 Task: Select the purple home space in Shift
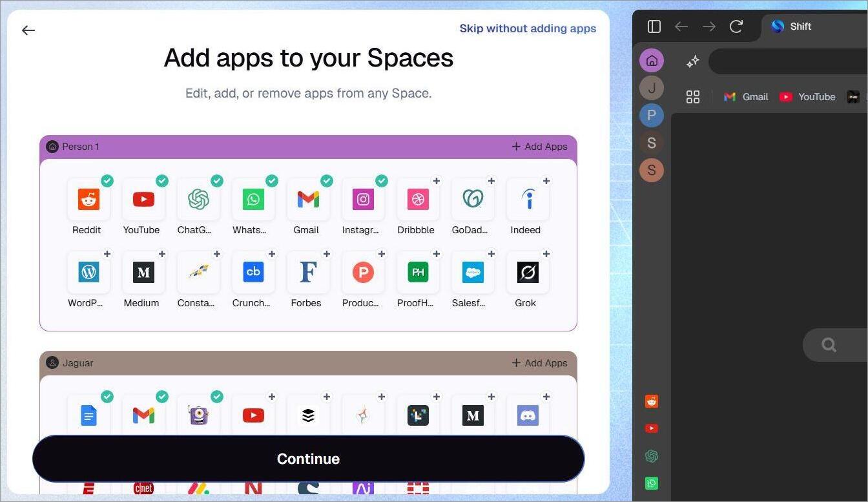[x=652, y=61]
